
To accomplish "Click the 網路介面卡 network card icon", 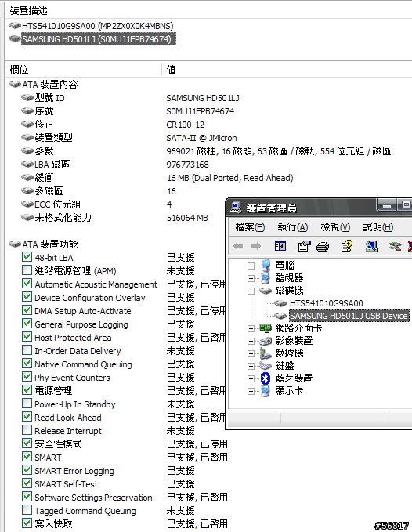I will tap(266, 328).
